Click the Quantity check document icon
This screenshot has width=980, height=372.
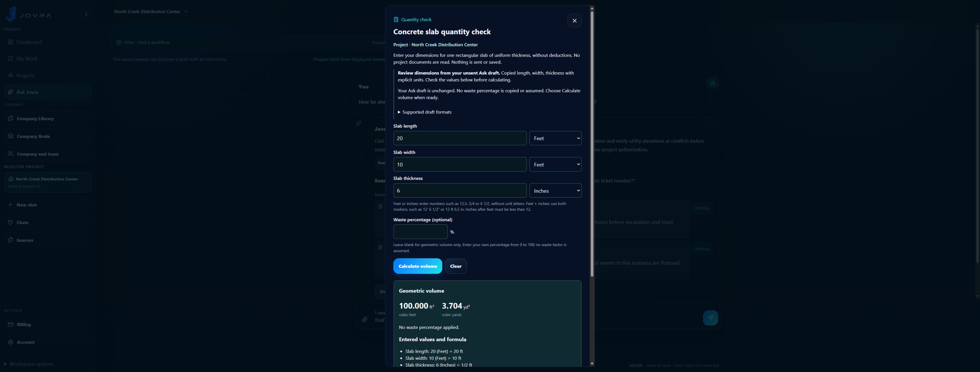396,19
